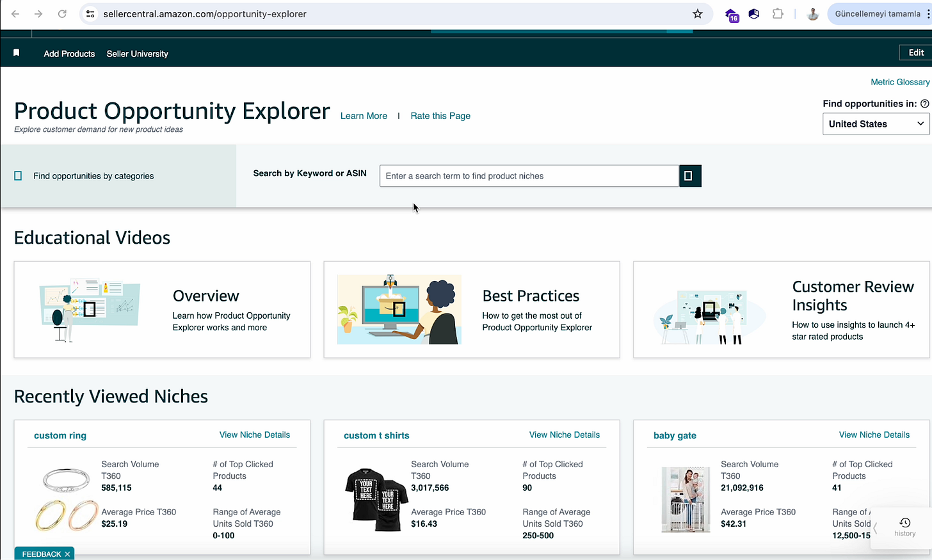The height and width of the screenshot is (560, 932).
Task: Click the baby gate product image
Action: pyautogui.click(x=686, y=500)
